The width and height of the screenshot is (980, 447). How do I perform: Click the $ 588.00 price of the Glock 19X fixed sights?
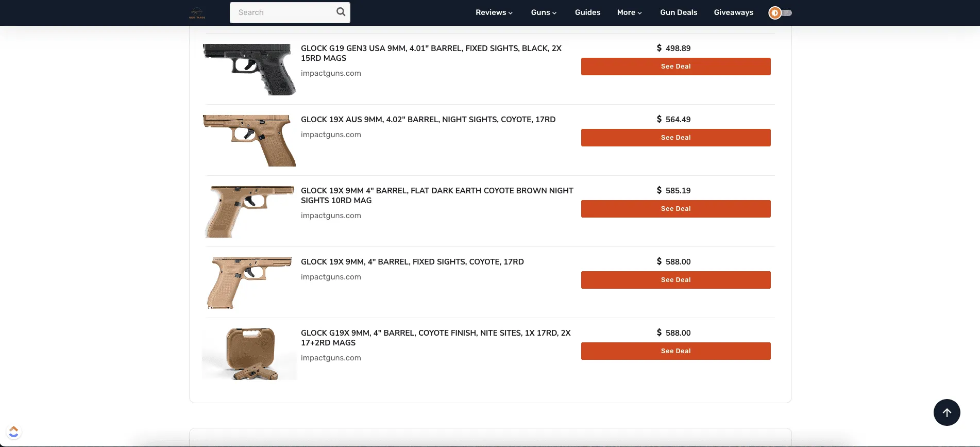(x=673, y=261)
